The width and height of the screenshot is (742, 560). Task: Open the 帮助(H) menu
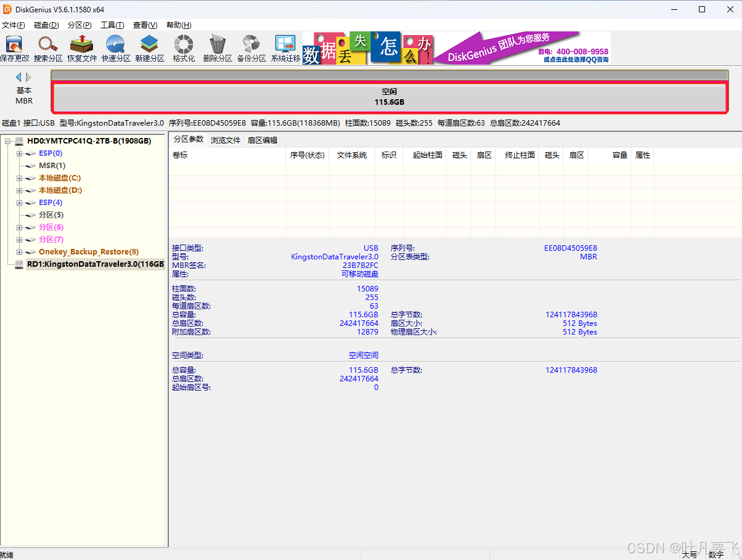pyautogui.click(x=179, y=25)
